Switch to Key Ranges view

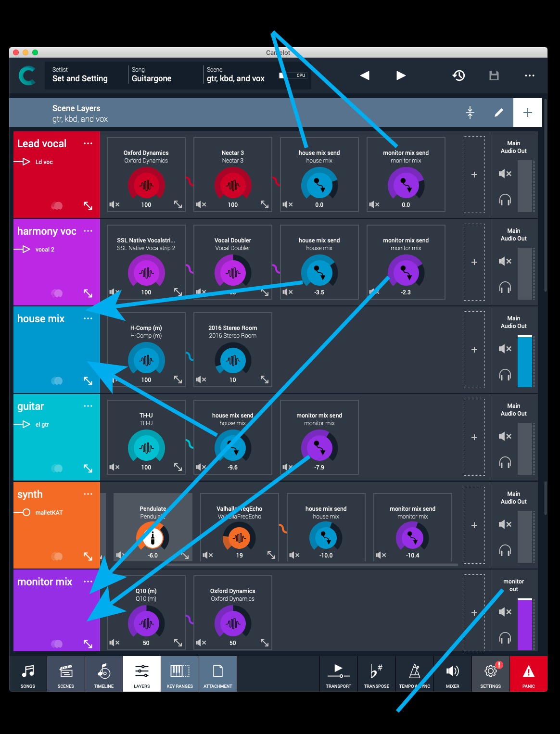pos(180,673)
